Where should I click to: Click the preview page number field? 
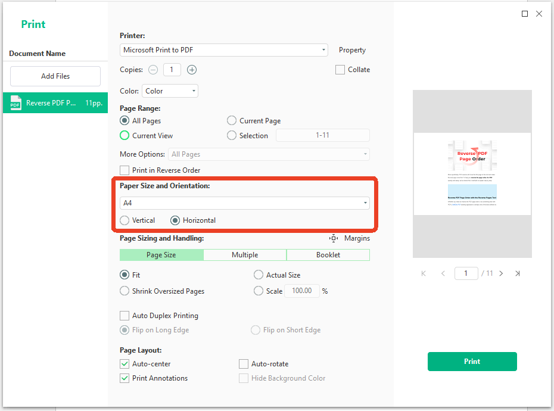click(x=466, y=273)
